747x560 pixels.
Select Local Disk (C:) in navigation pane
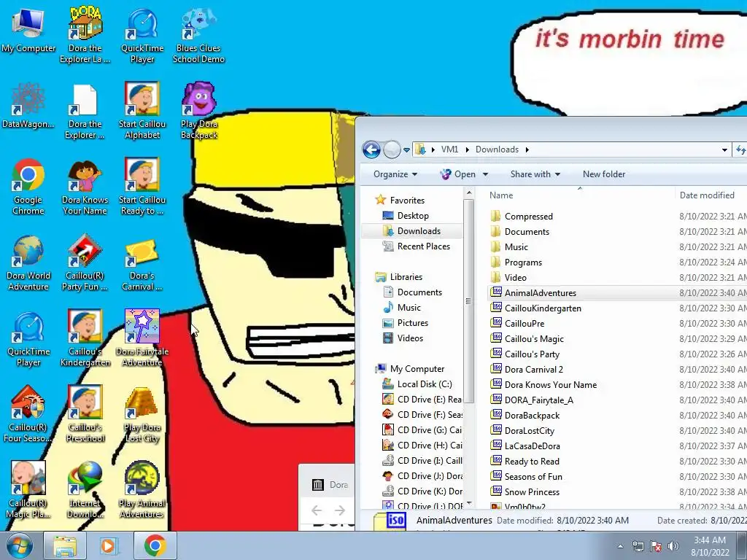(x=425, y=384)
